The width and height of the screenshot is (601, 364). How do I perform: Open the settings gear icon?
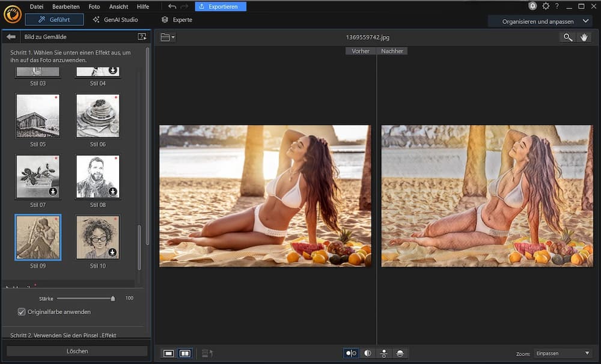(546, 6)
